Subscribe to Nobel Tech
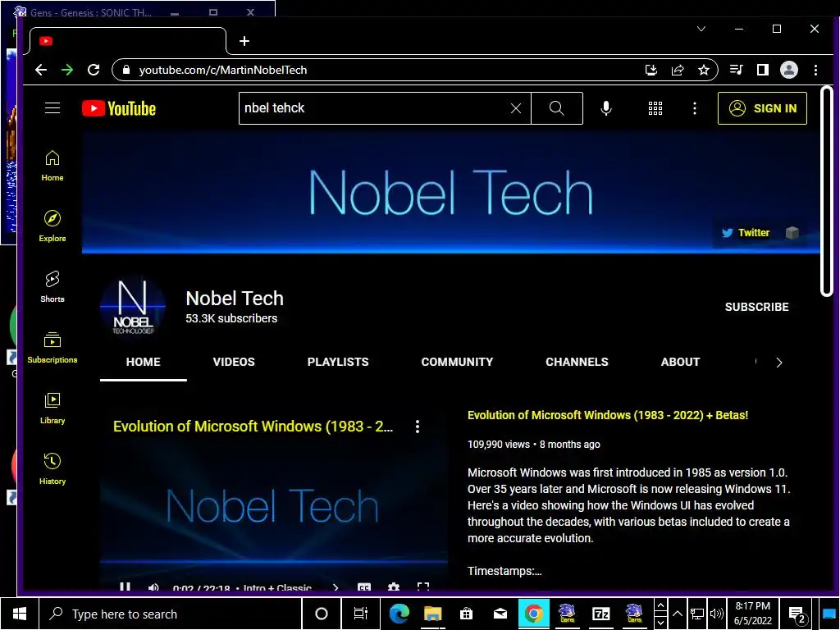 pyautogui.click(x=756, y=307)
